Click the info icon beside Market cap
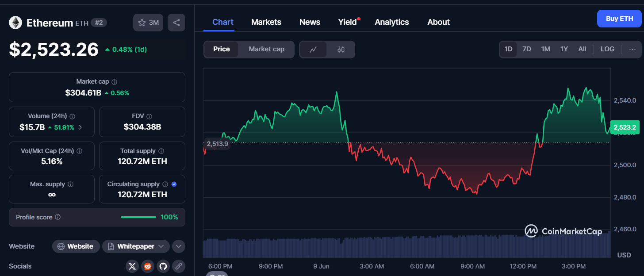Image resolution: width=644 pixels, height=276 pixels. 115,82
